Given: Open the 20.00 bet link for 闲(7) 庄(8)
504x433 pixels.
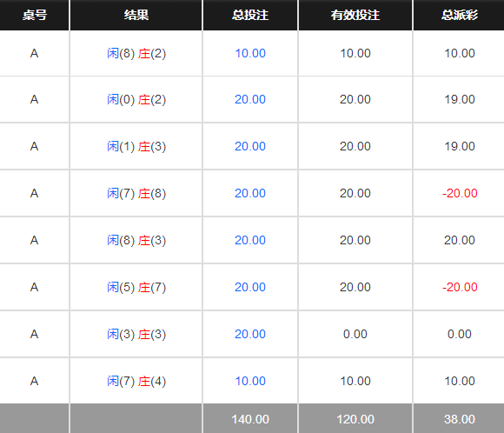Looking at the screenshot, I should (250, 193).
